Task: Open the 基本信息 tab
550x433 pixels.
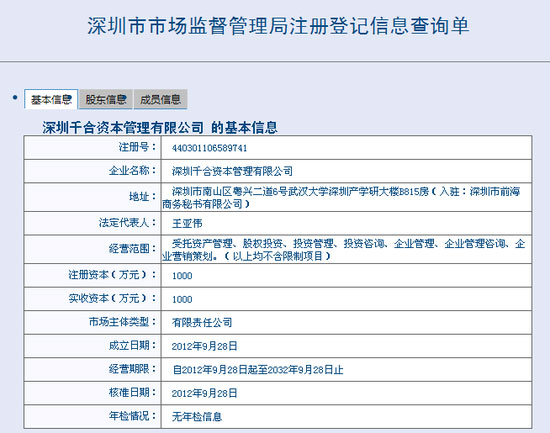Action: pos(51,99)
